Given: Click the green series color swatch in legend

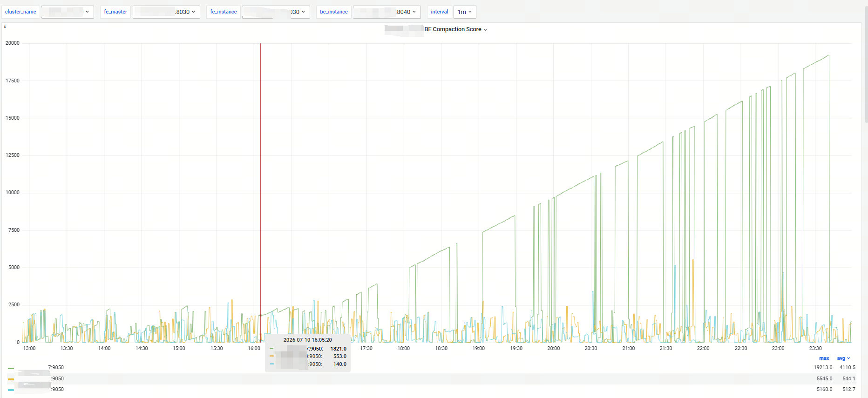Looking at the screenshot, I should coord(11,368).
